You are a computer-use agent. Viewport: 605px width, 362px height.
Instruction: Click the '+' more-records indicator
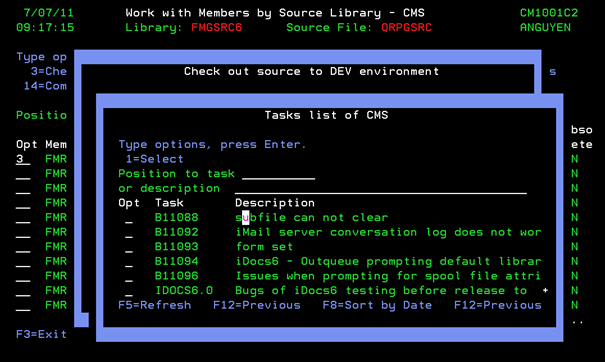[545, 290]
